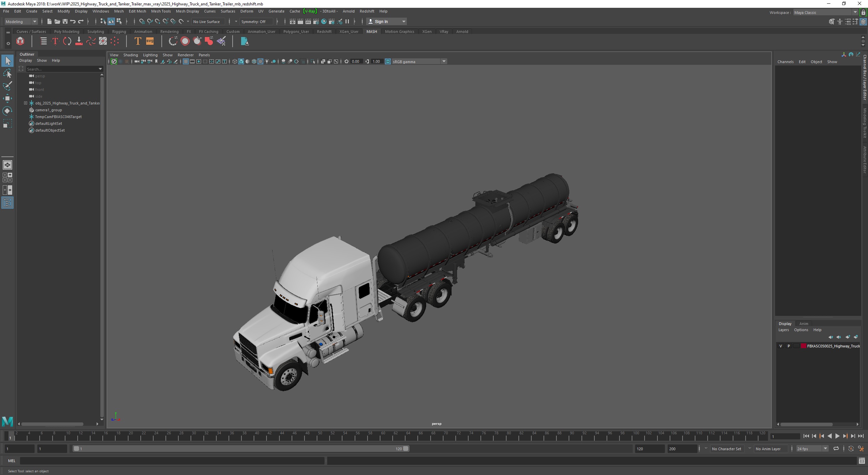Click the red T MASH shelf icon

55,41
